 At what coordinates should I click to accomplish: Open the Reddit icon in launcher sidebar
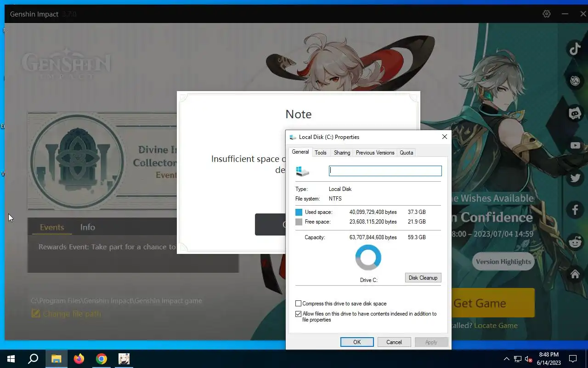coord(575,242)
